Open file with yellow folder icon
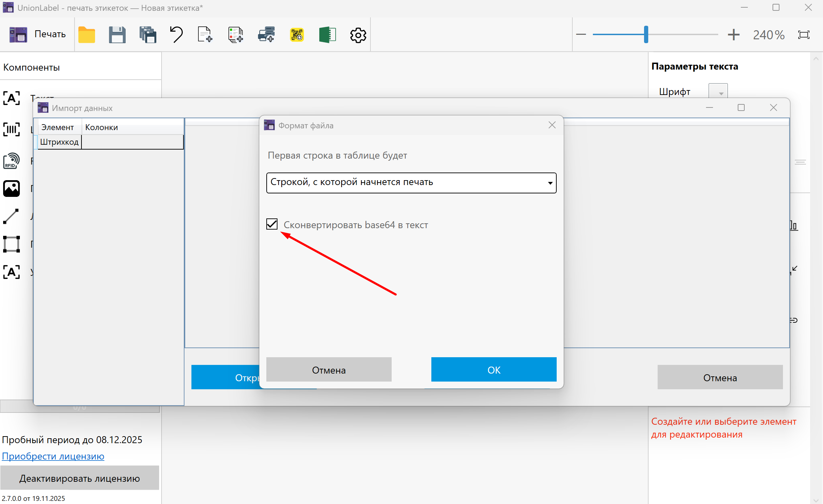Screen dimensions: 823x504 click(x=87, y=34)
